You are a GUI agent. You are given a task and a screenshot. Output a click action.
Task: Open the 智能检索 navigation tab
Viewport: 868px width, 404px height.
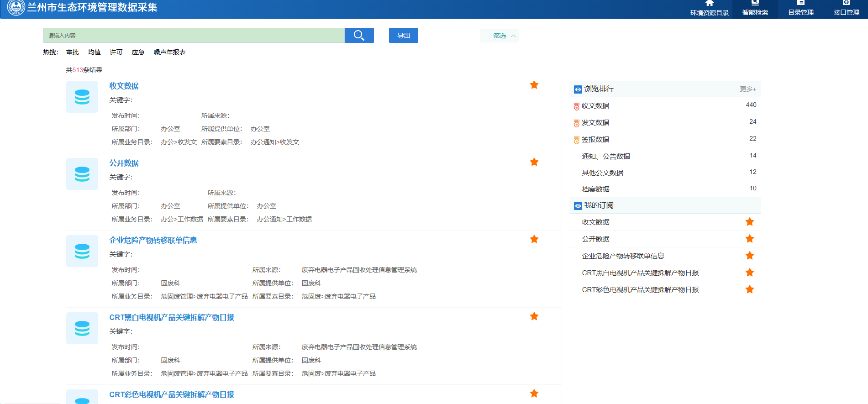(x=755, y=9)
